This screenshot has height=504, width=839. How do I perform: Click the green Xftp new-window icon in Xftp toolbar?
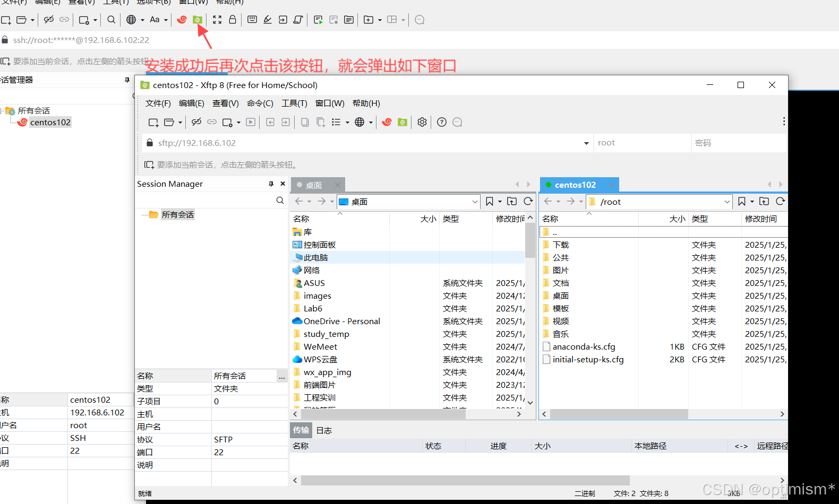(403, 122)
